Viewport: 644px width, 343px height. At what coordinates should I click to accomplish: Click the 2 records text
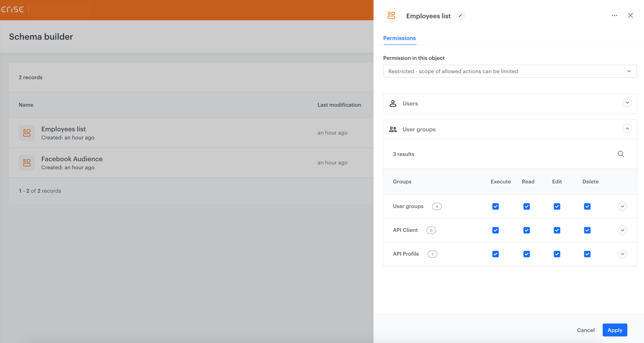pos(30,77)
